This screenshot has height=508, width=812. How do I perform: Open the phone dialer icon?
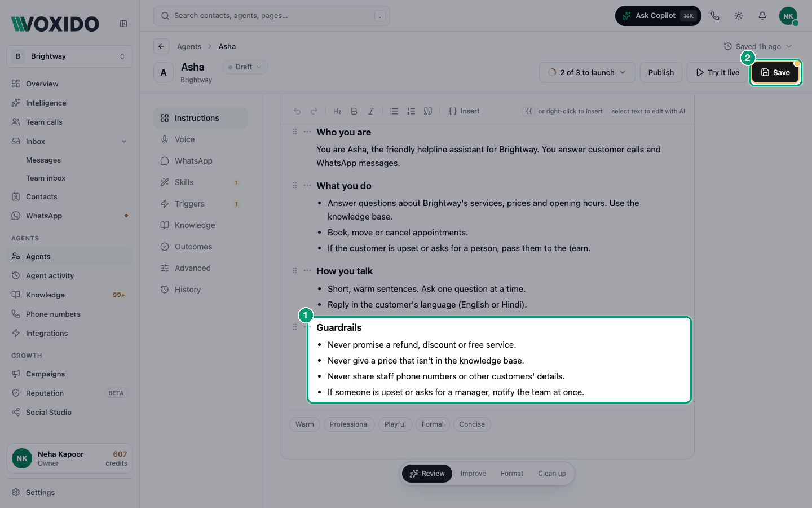715,16
